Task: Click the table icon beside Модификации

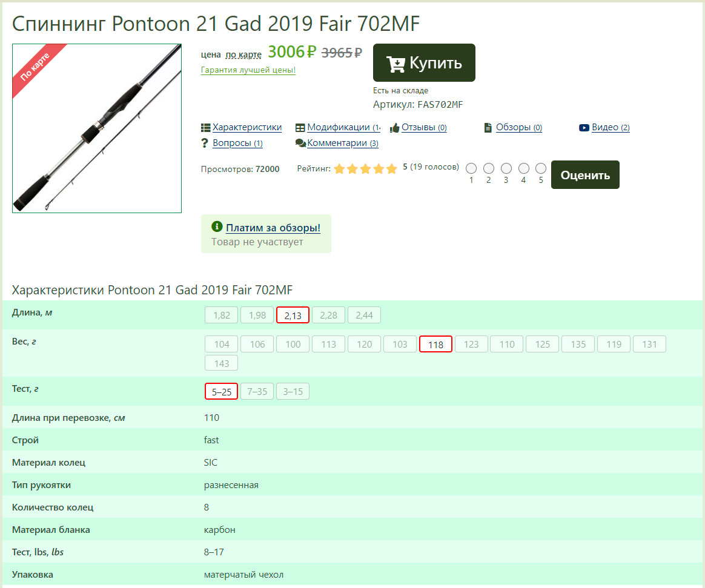Action: (x=300, y=128)
